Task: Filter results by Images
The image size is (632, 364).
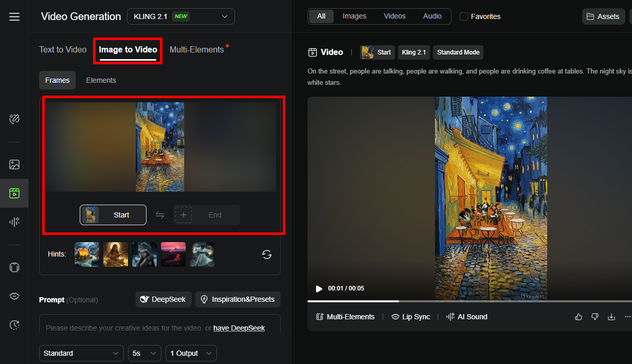Action: click(354, 16)
